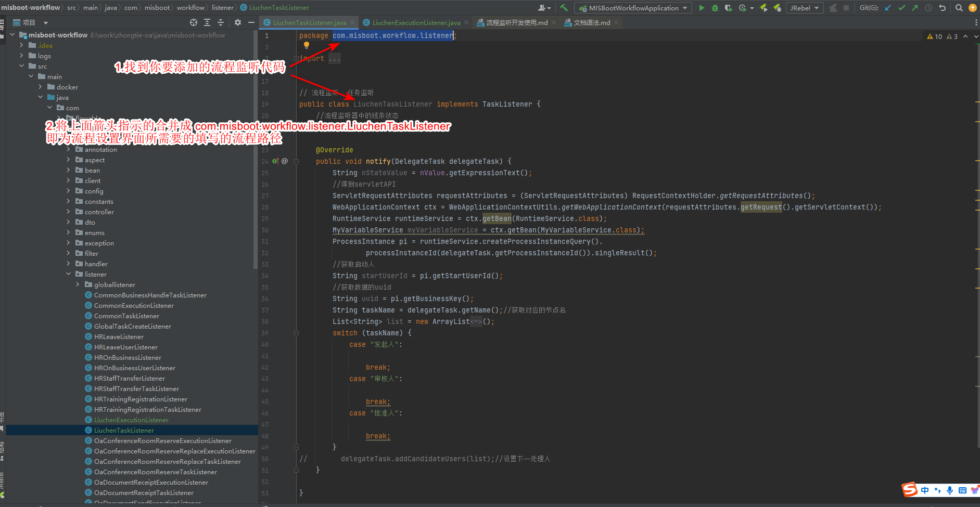Open CommonTaskListener class in tree
Image resolution: width=980 pixels, height=507 pixels.
[126, 316]
